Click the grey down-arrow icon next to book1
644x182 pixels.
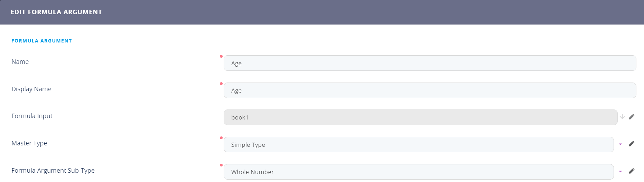(622, 117)
